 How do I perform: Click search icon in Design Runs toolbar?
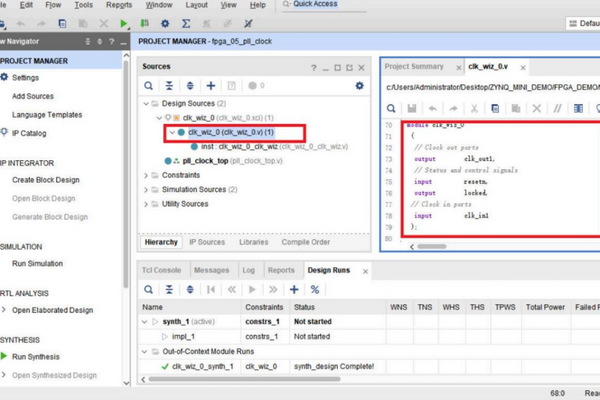(x=148, y=288)
